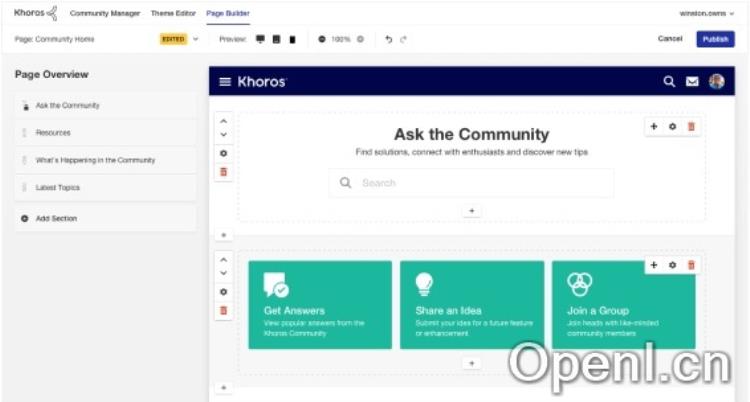
Task: Move Ask the Community section up
Action: coord(223,122)
